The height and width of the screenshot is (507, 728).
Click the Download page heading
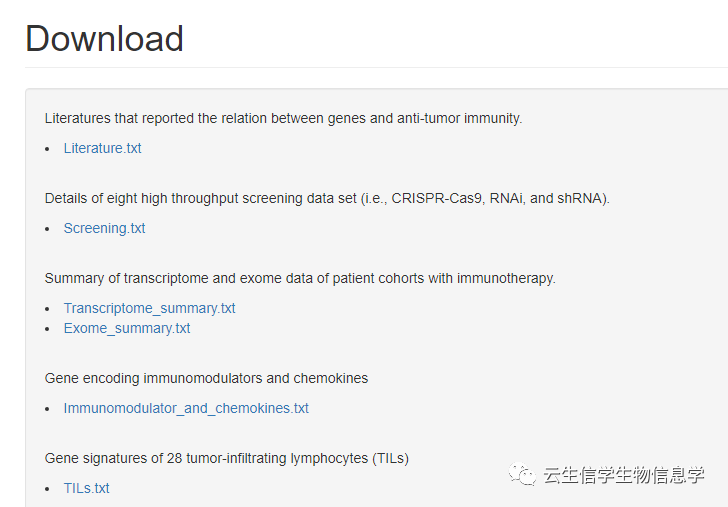(104, 39)
